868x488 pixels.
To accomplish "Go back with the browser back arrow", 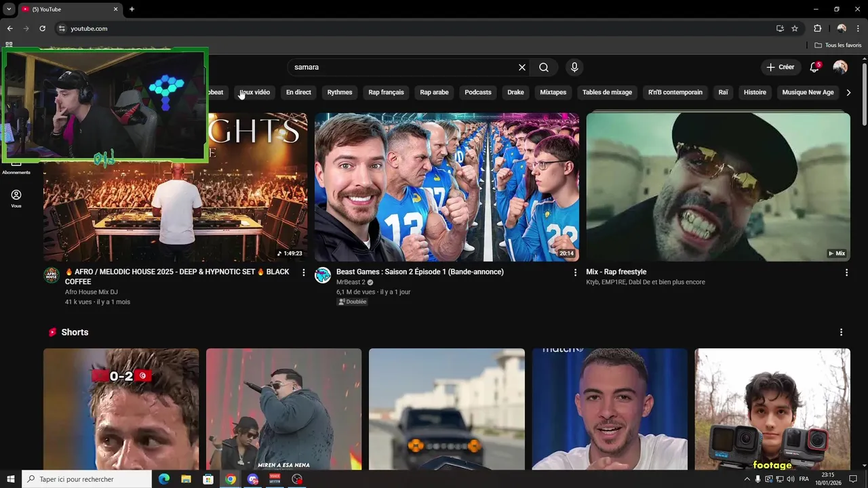I will point(9,28).
